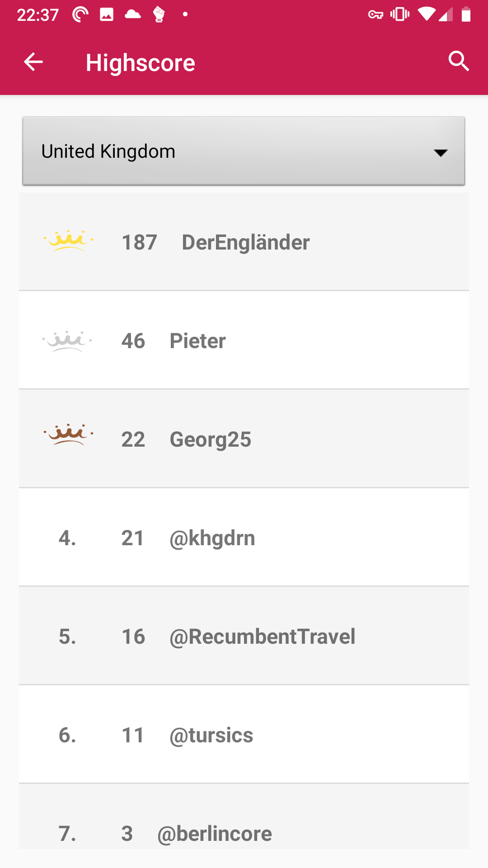Tap the silver crown second-place icon
The height and width of the screenshot is (868, 488).
point(67,341)
